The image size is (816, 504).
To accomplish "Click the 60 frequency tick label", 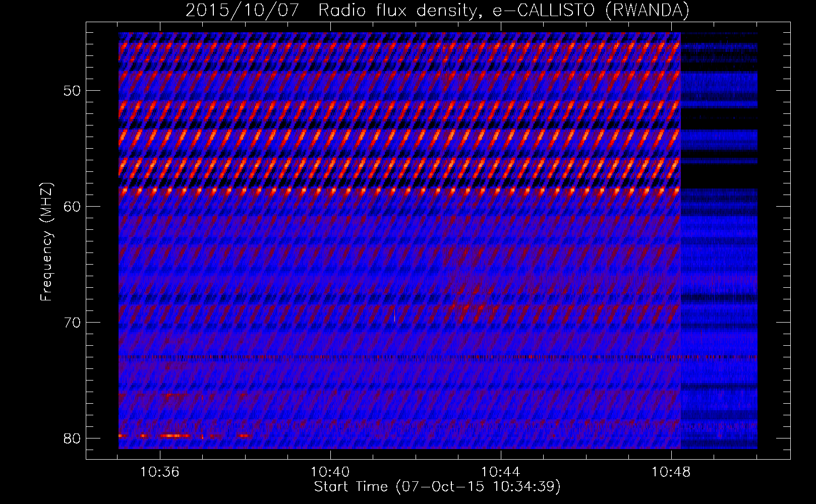I will click(72, 207).
